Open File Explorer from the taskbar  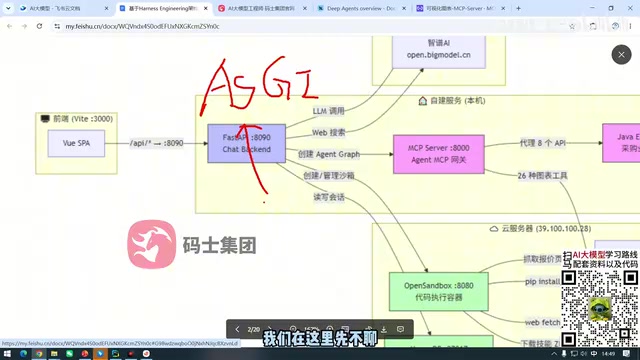click(54, 353)
